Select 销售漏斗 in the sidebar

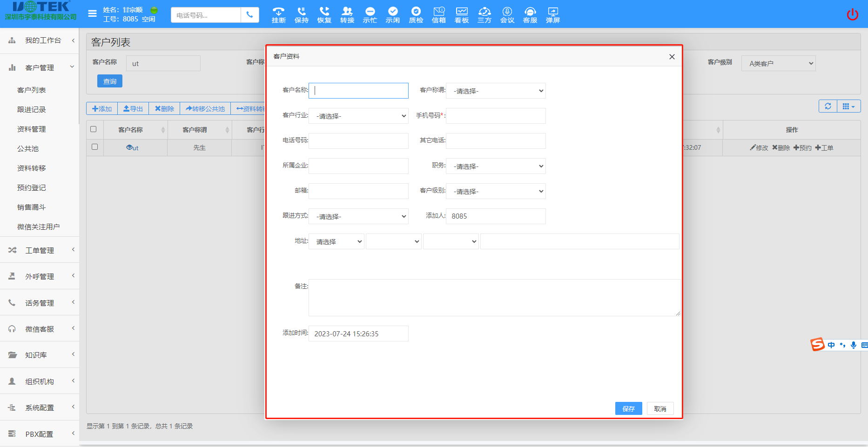point(31,207)
